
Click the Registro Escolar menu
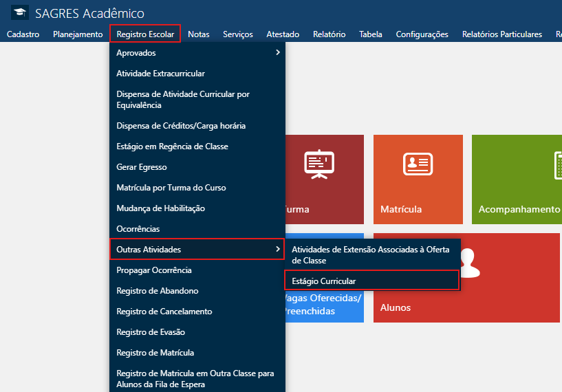pyautogui.click(x=145, y=34)
